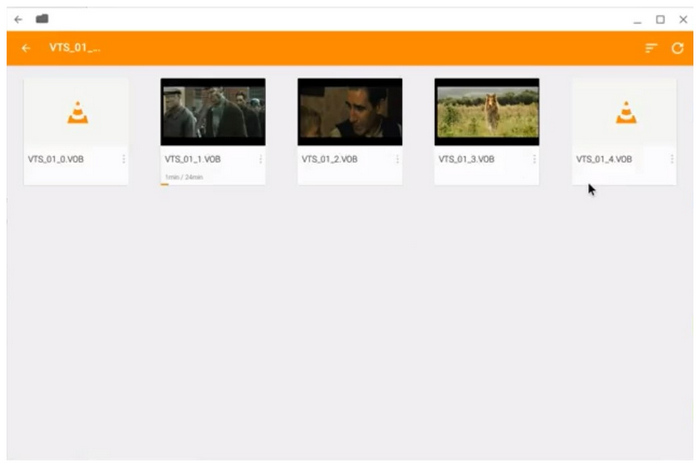This screenshot has height=467, width=700.
Task: Select the VTS_01_3.VOB dog thumbnail
Action: click(487, 112)
